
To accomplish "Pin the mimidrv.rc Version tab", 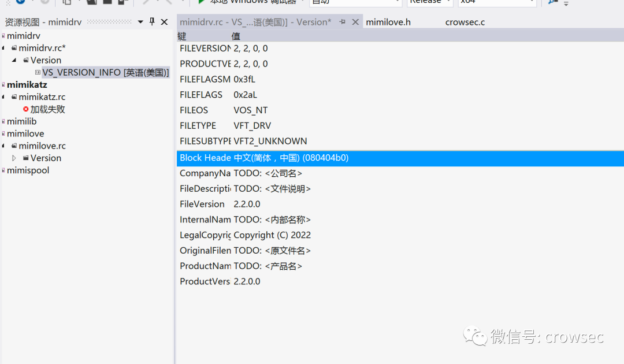I will (x=342, y=23).
